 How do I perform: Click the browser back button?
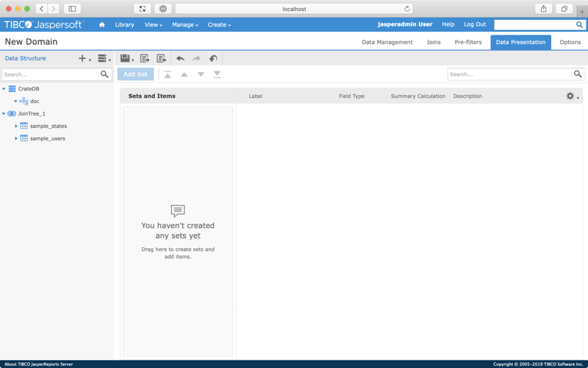(x=42, y=9)
